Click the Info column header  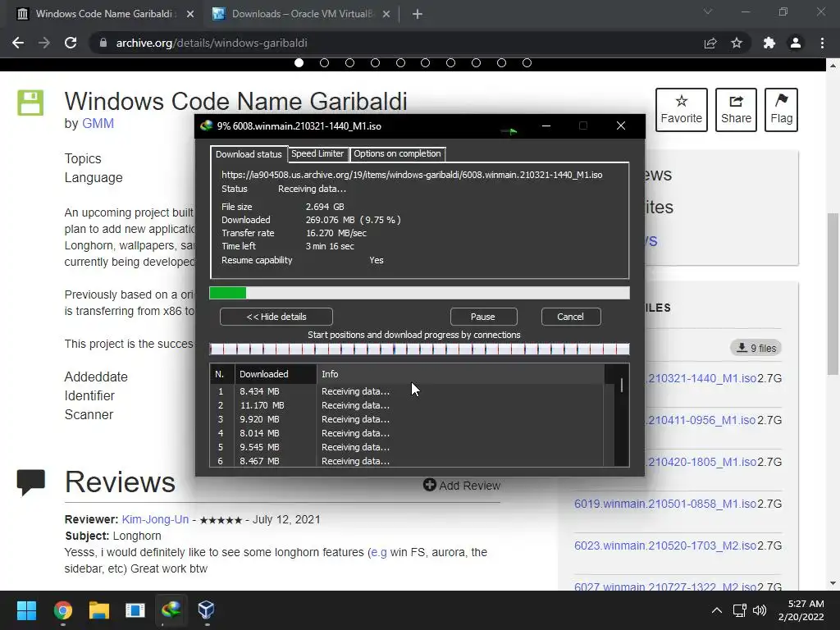pos(460,374)
